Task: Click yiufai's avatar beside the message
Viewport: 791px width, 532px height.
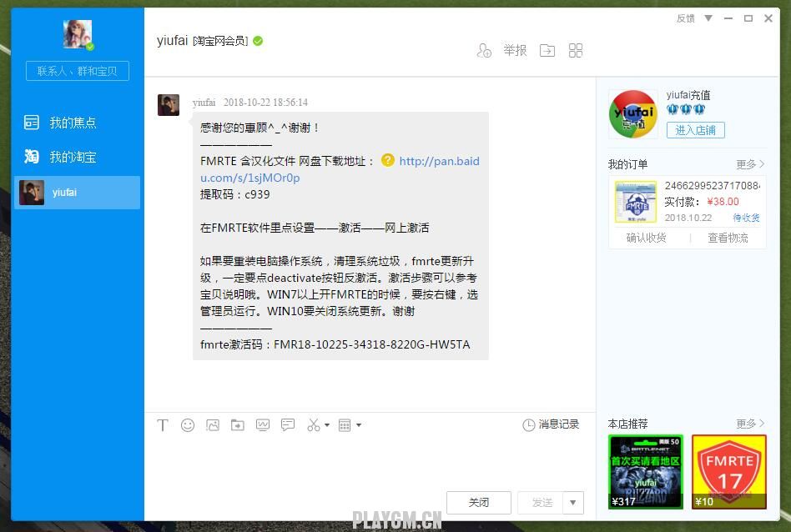Action: pos(169,105)
